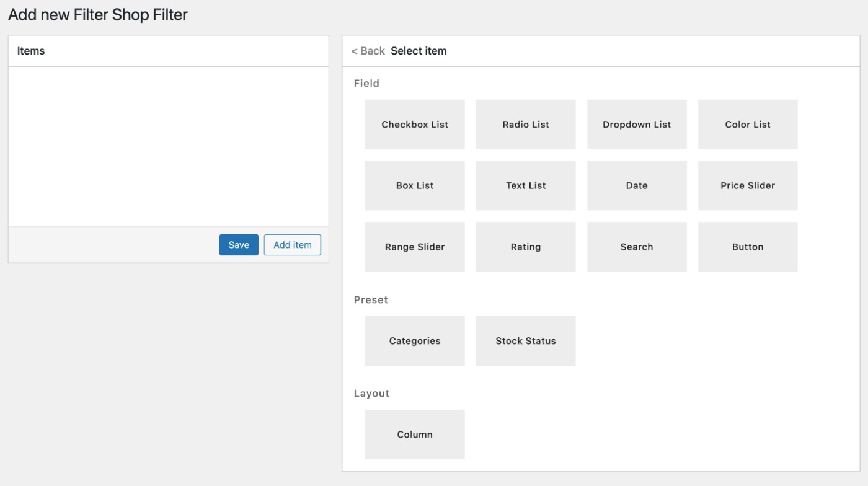Select the Stock Status preset
This screenshot has width=868, height=486.
click(526, 341)
